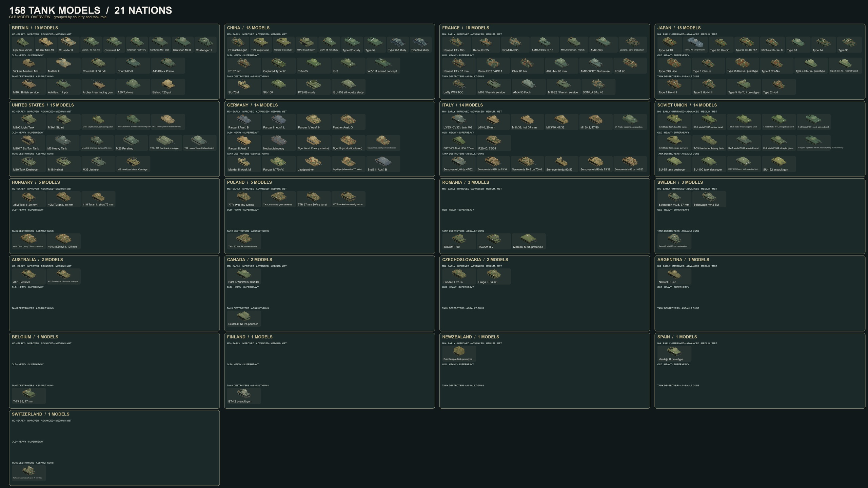Image resolution: width=868 pixels, height=488 pixels.
Task: Select the Neubaufahrzeug tank card
Action: [279, 143]
